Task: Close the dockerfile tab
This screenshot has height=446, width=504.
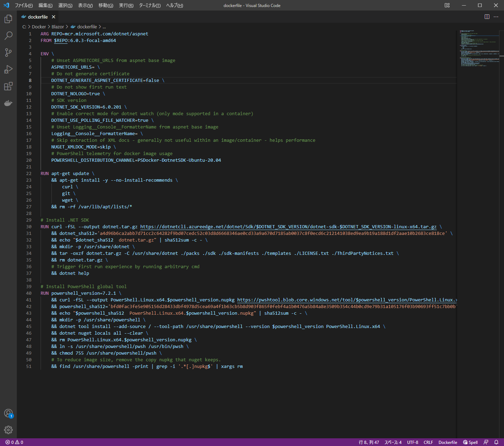Action: (x=54, y=17)
